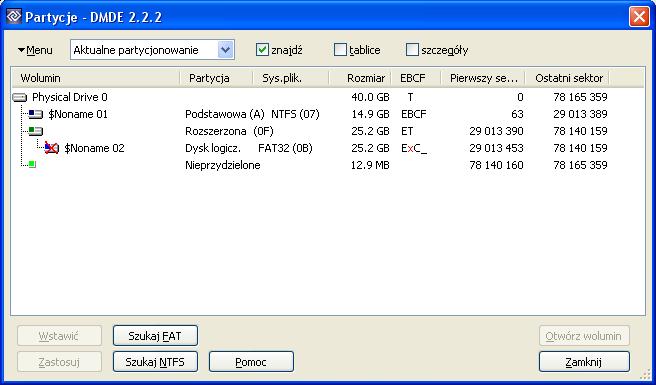Screen dimensions: 656x385
Task: Click the Szukaj NTFS button
Action: click(155, 362)
